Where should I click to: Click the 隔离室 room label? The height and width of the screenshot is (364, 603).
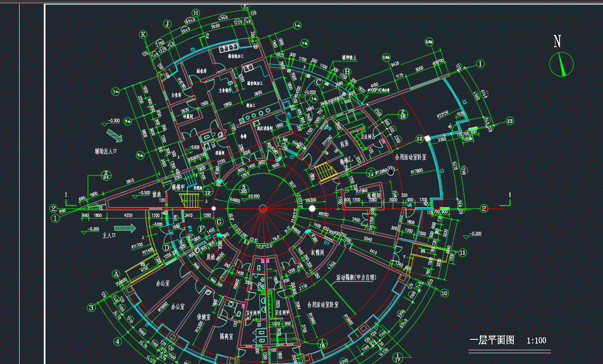pos(227,336)
